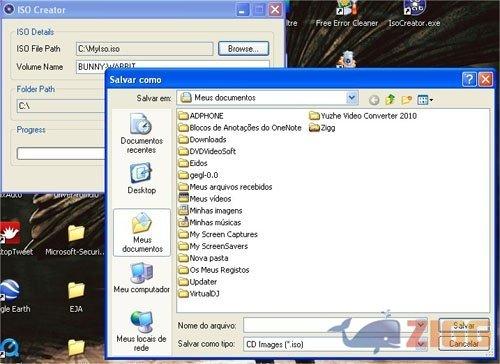500x364 pixels.
Task: Select the Meus vídeos folder
Action: click(x=205, y=199)
